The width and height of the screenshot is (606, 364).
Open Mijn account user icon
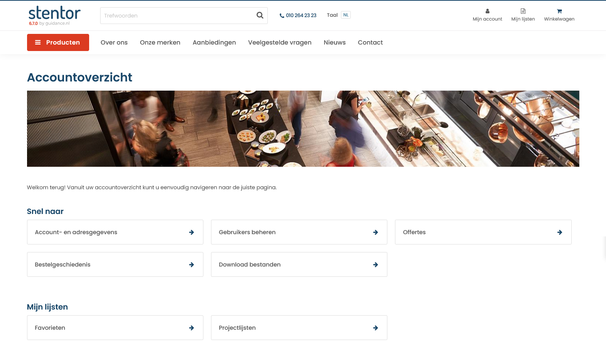coord(487,11)
